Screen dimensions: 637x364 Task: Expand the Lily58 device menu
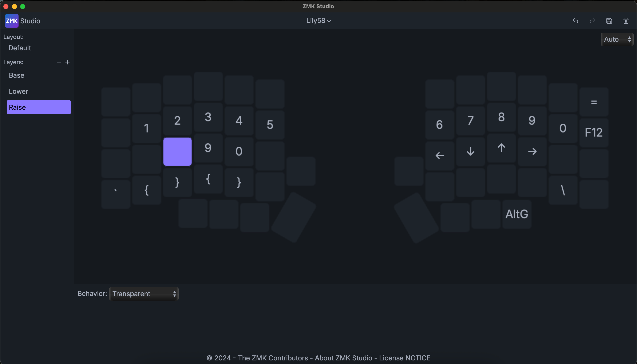[318, 21]
